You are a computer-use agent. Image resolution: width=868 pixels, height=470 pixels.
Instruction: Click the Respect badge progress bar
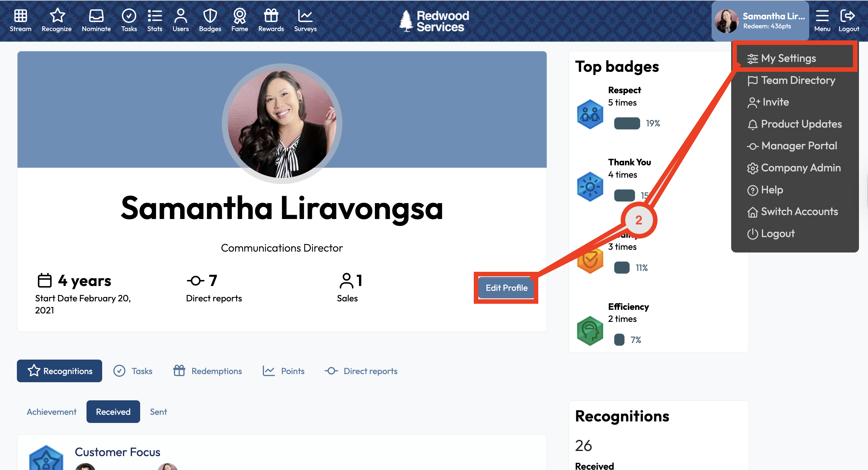coord(627,123)
